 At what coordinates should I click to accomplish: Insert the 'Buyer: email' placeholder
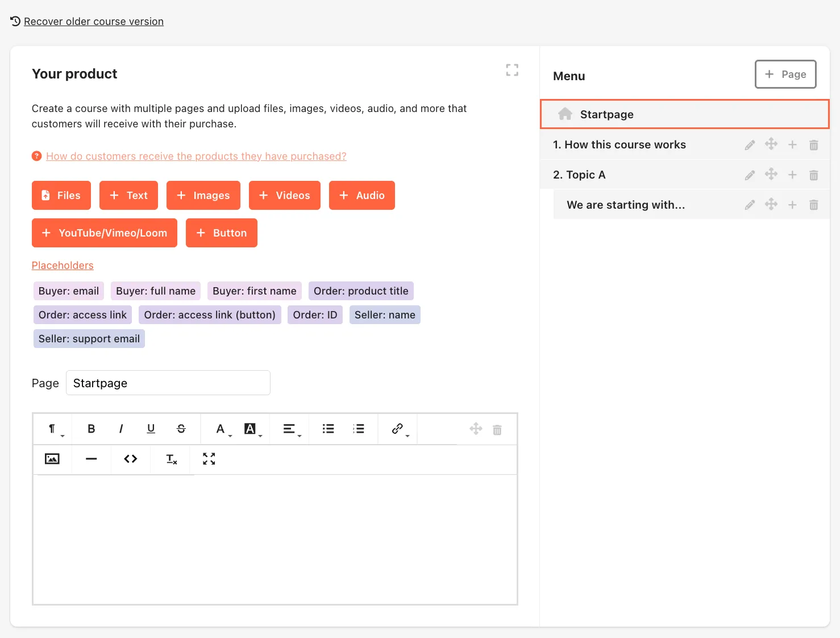69,291
